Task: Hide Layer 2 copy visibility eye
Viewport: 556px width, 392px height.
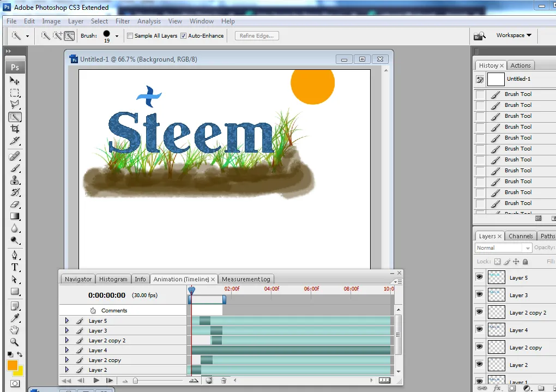Action: (x=479, y=347)
